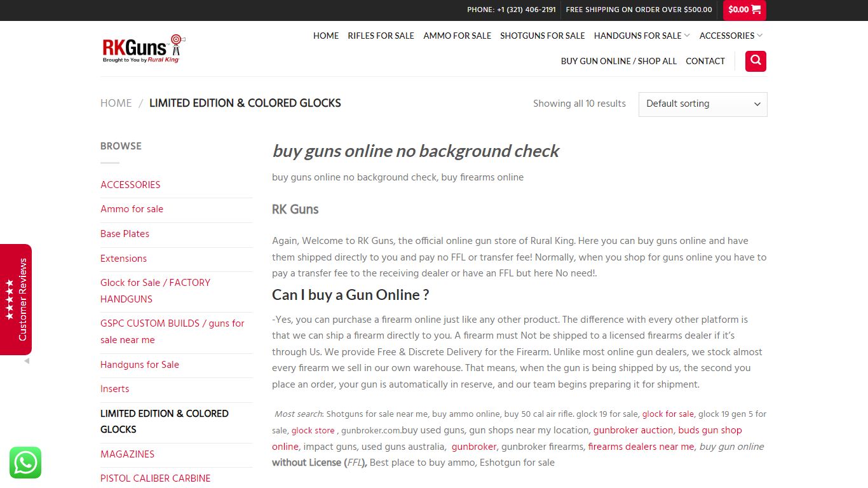Select LIMITED EDITION & COLORED GLOCKS category
Viewport: 868px width, 488px height.
tap(164, 421)
